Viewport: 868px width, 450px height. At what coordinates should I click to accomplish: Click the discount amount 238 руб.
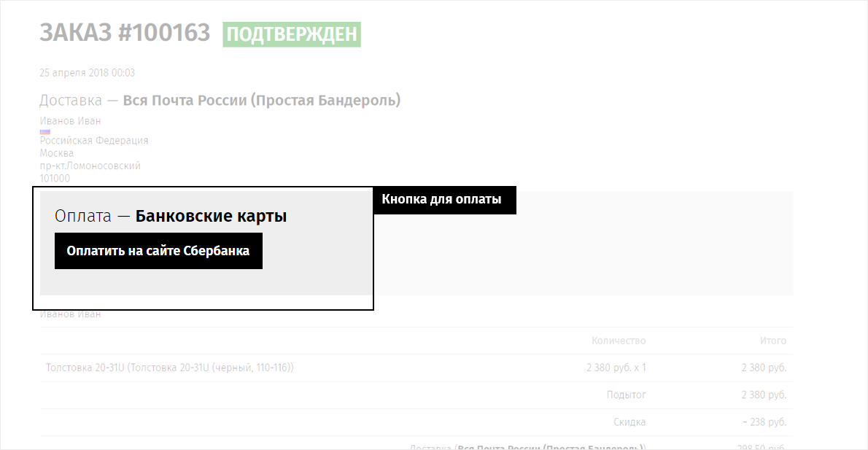(x=764, y=422)
